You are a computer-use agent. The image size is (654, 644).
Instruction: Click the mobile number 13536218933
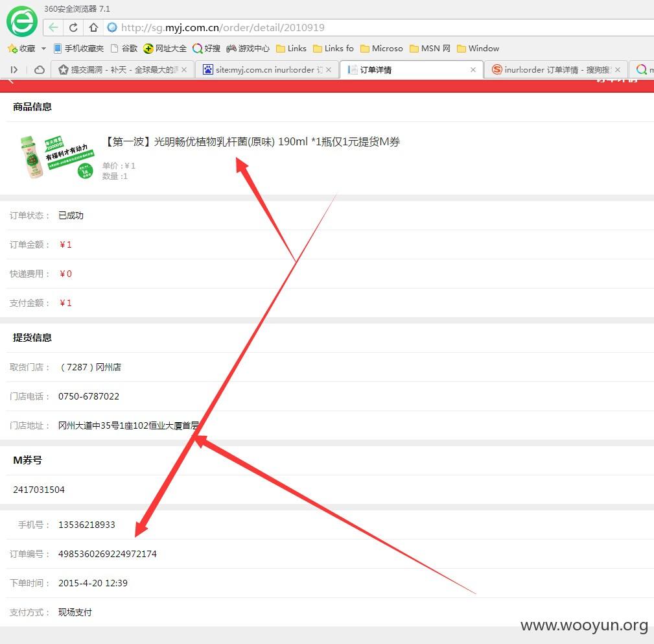87,525
